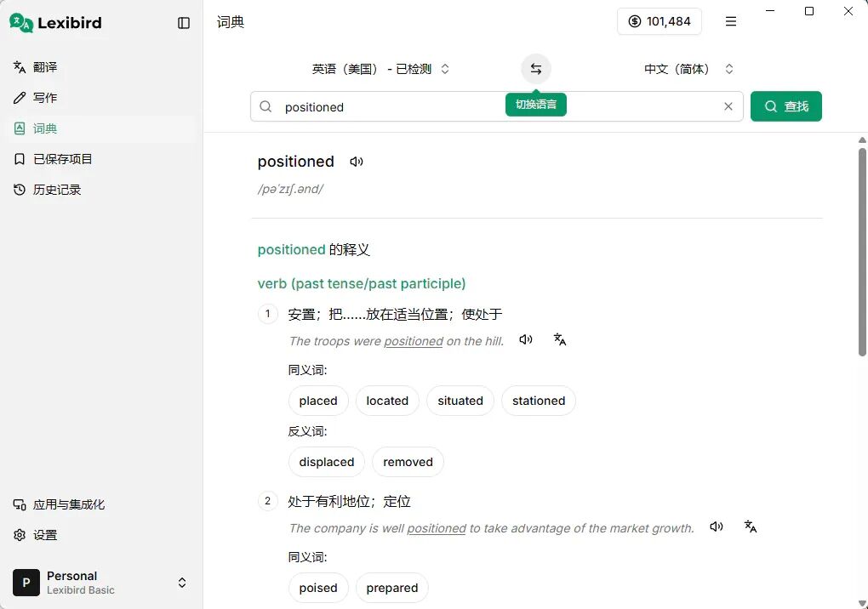Screen dimensions: 868x609
Task: Select 词典 dictionary in sidebar
Action: tap(101, 128)
